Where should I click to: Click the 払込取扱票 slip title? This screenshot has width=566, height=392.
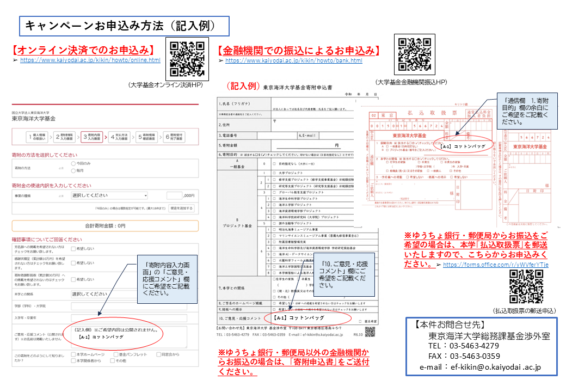point(433,113)
